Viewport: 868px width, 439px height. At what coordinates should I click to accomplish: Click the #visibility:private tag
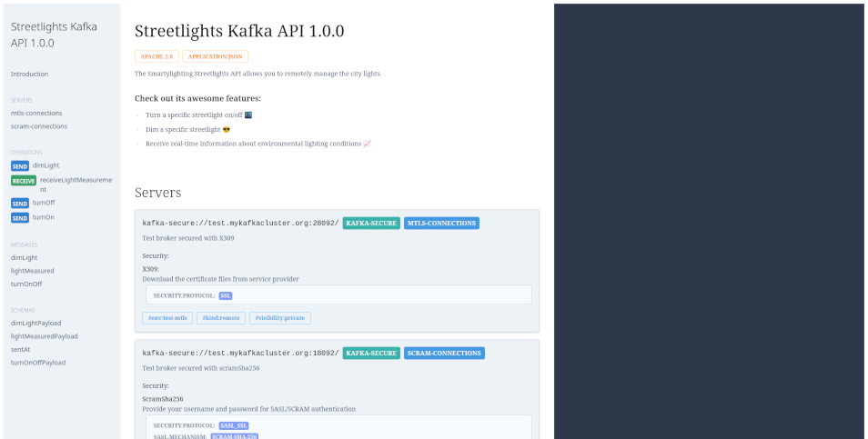[x=280, y=318]
